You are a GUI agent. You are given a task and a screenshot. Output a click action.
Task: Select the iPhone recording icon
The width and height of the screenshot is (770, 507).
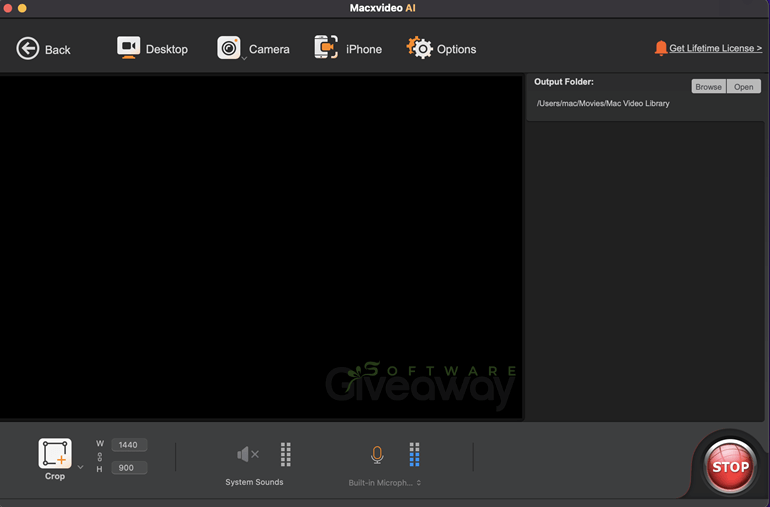pyautogui.click(x=326, y=48)
